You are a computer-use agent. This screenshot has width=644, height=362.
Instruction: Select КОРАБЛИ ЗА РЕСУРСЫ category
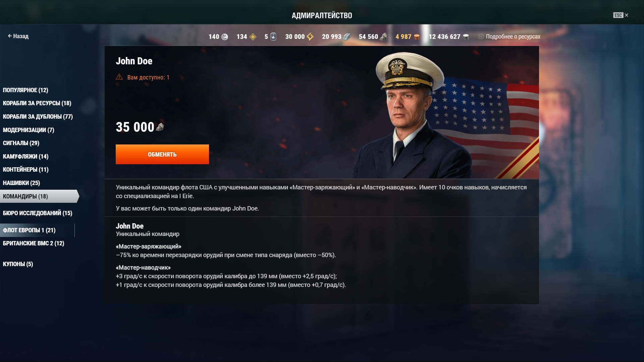37,103
